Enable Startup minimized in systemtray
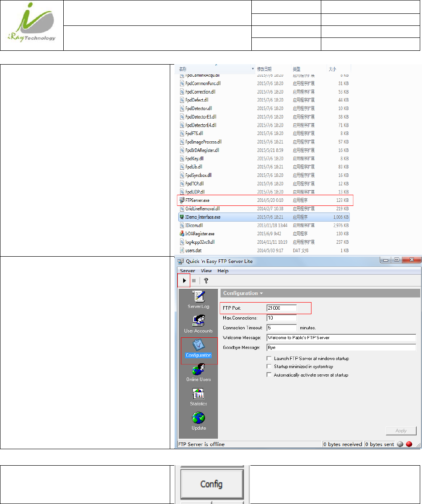 pos(269,366)
